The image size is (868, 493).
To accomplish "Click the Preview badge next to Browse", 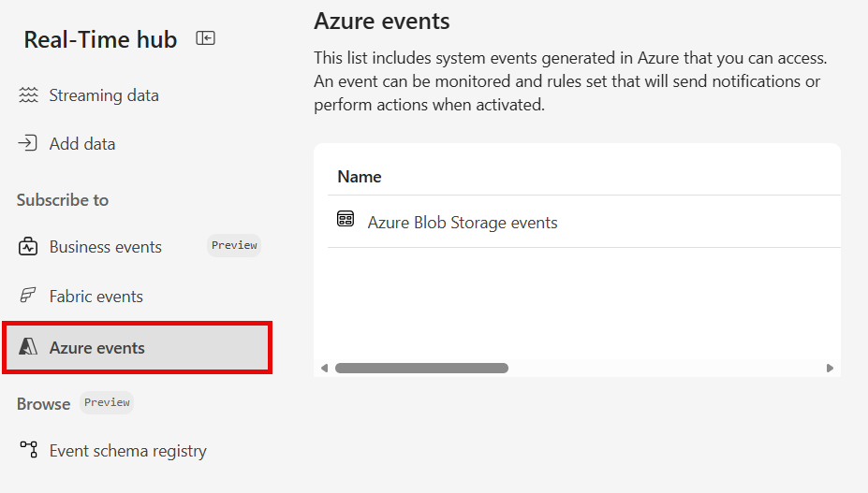I will click(x=107, y=402).
